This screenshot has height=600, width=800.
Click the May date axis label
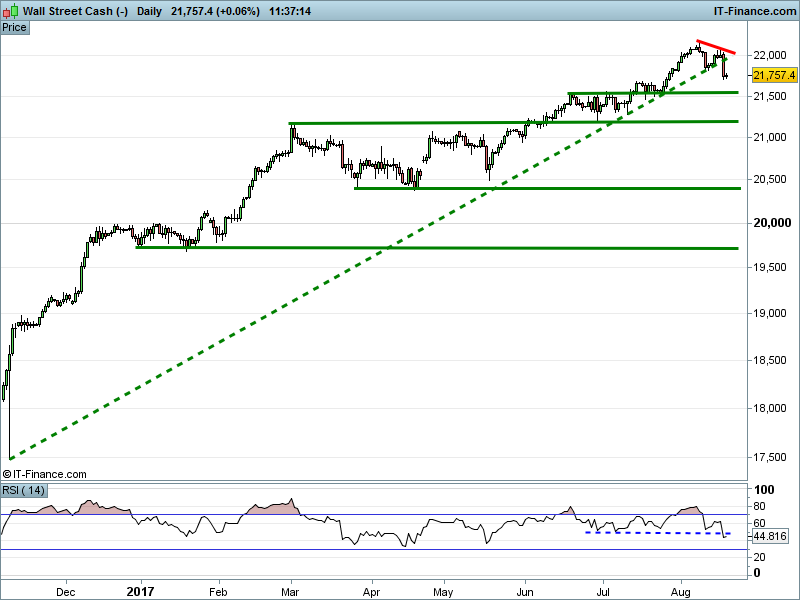pos(443,592)
